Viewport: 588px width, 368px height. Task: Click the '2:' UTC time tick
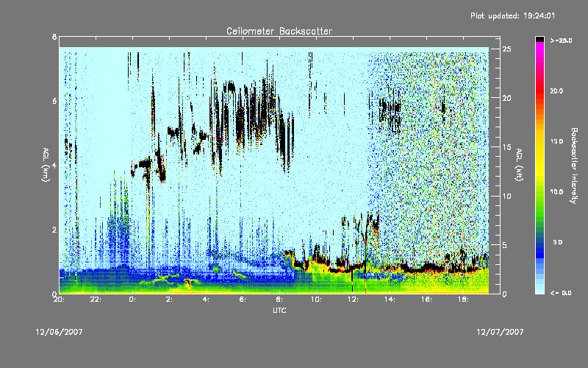point(169,300)
